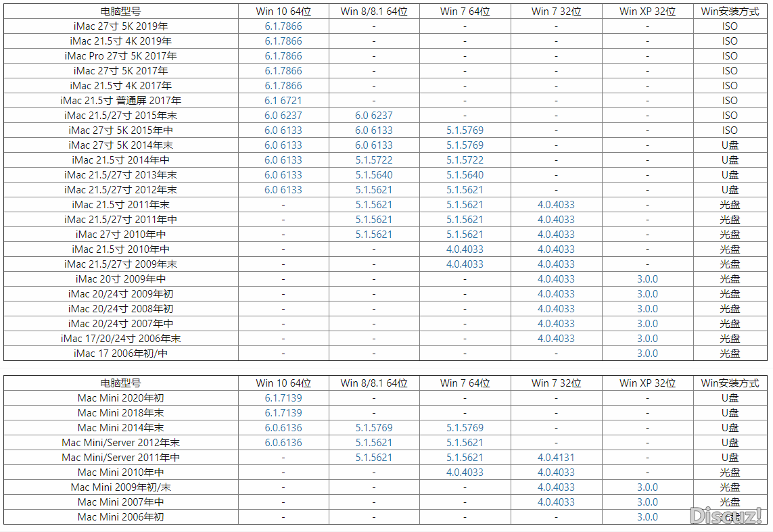Image resolution: width=773 pixels, height=532 pixels.
Task: Open 6.1.7866 link for iMac 21.5寸 4K 2017年
Action: 283,85
